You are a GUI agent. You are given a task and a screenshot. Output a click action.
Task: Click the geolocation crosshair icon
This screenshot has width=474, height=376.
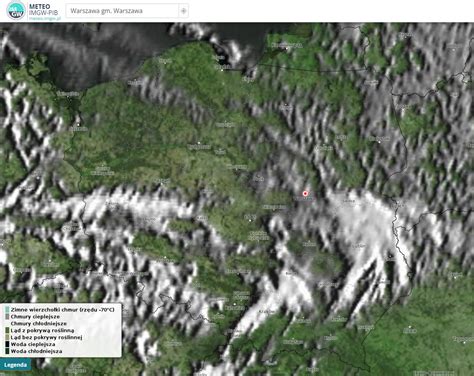click(x=183, y=11)
